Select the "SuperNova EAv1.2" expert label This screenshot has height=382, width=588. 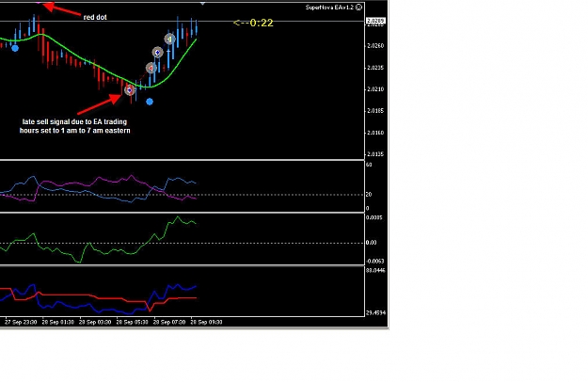coord(329,8)
